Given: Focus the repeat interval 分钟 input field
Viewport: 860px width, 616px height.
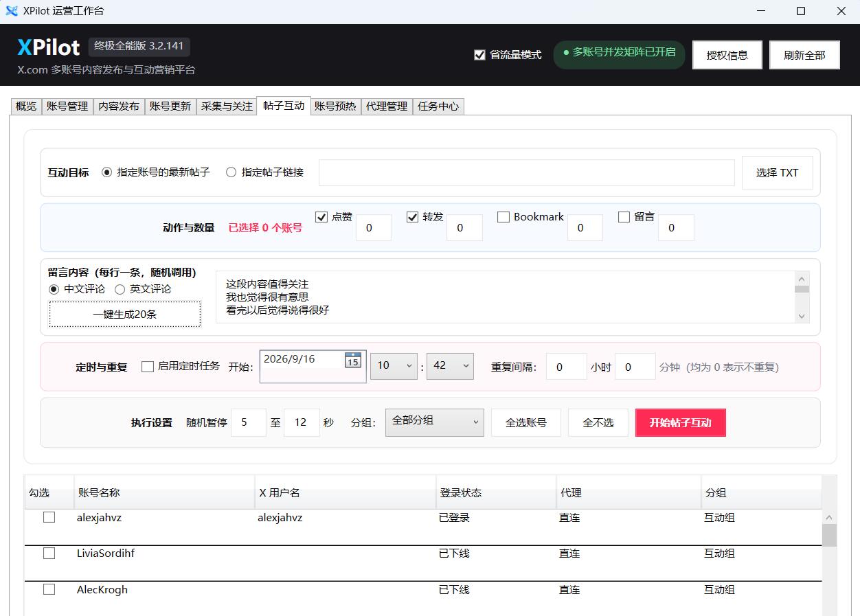Looking at the screenshot, I should pyautogui.click(x=635, y=367).
